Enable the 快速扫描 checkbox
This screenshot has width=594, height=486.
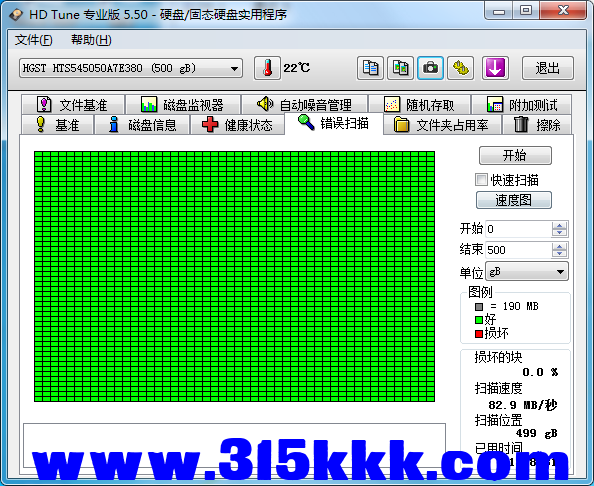click(x=481, y=180)
